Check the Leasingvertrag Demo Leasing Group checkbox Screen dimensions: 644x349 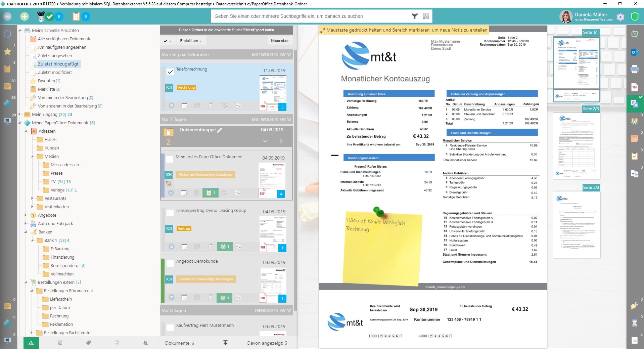pos(170,212)
